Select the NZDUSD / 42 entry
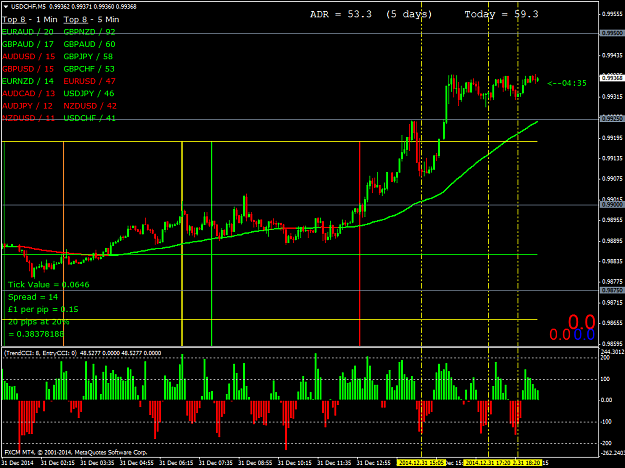This screenshot has width=625, height=468. [90, 106]
